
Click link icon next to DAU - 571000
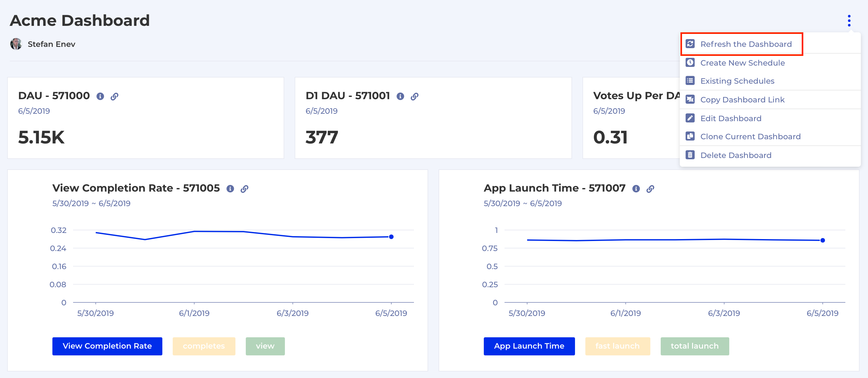point(114,96)
